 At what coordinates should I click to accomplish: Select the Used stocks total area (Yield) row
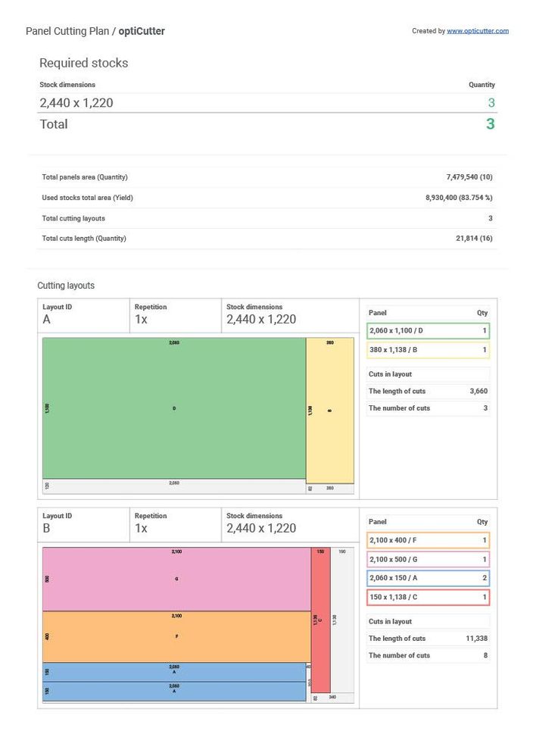click(266, 198)
